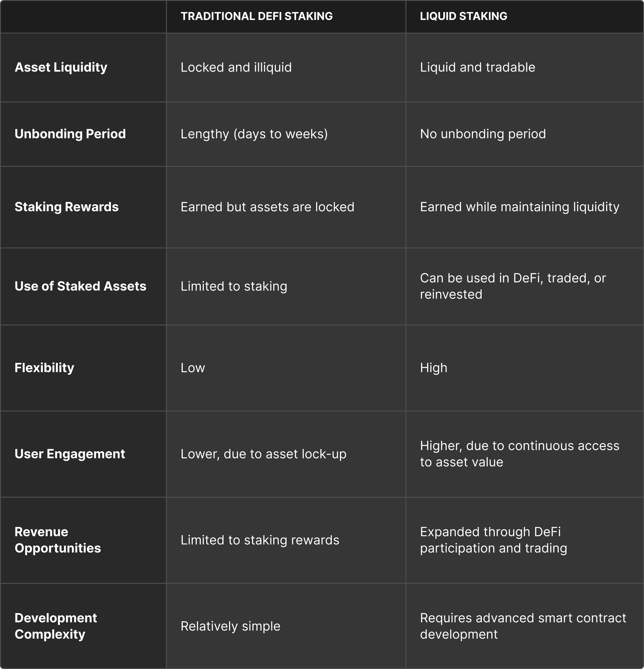
Task: Click the Revenue Opportunities row label
Action: 58,540
